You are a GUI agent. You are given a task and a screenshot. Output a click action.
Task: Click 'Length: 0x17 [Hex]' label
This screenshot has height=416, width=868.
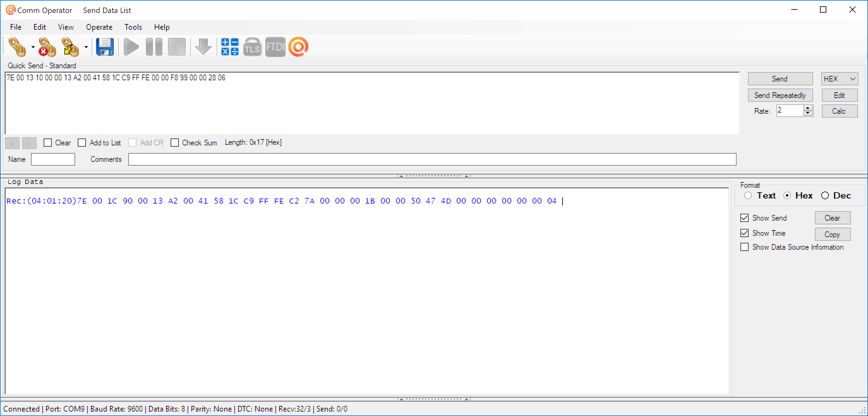point(253,142)
